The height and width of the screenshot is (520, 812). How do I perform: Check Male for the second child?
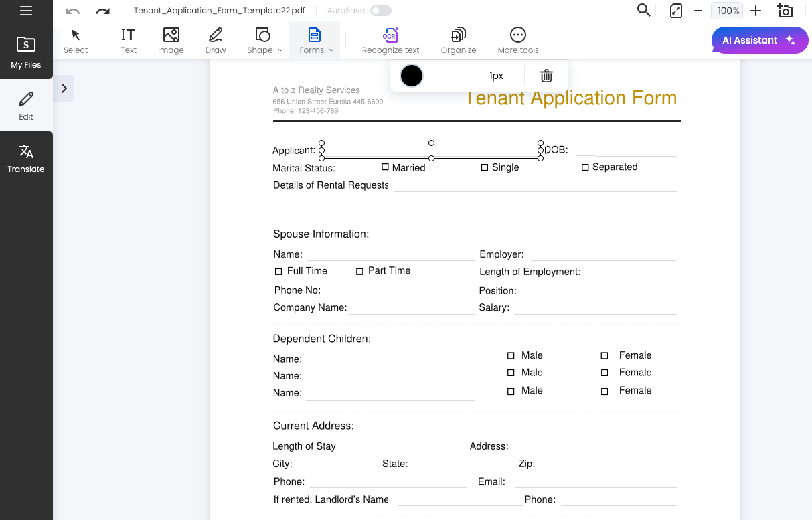click(x=511, y=373)
